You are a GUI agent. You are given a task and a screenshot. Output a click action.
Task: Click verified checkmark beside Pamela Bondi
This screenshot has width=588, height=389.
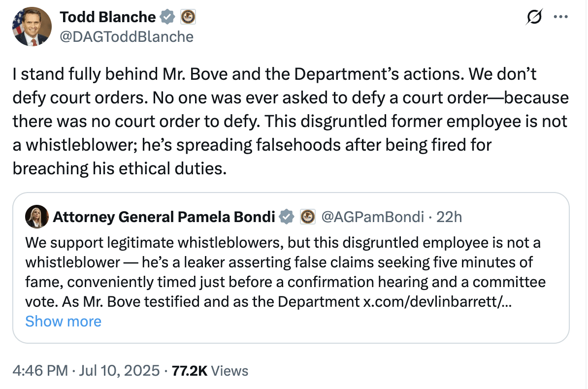point(287,217)
